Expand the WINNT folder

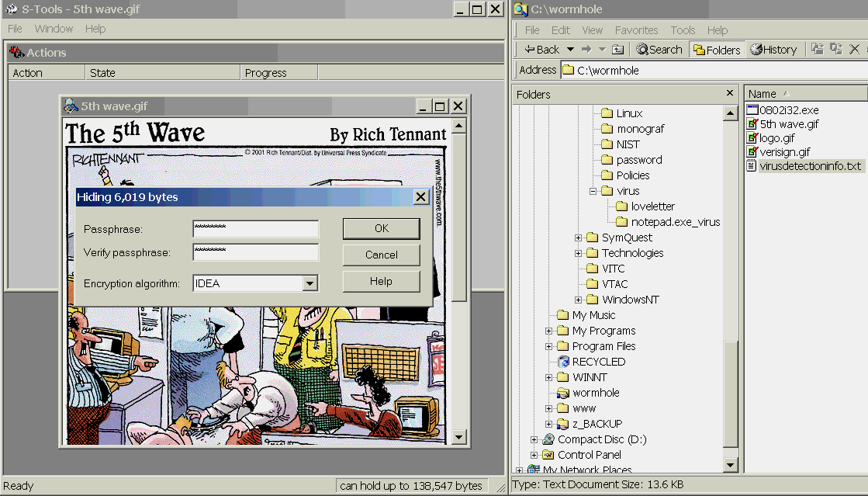click(548, 377)
